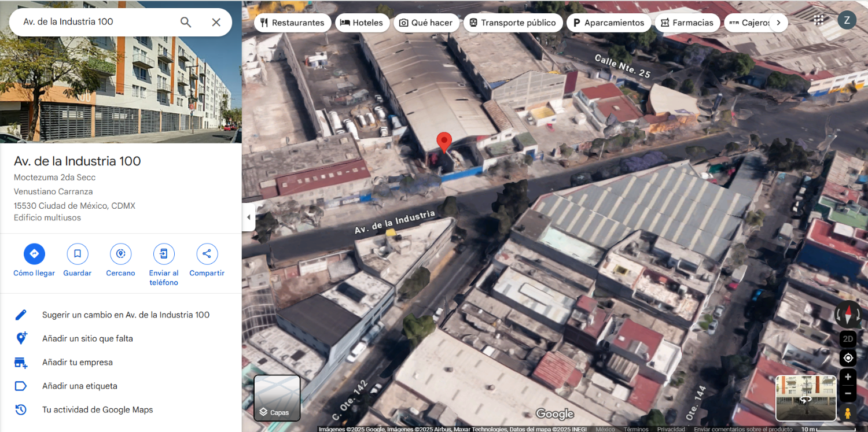
Task: Select the Qué hacer filter chip
Action: click(x=426, y=23)
